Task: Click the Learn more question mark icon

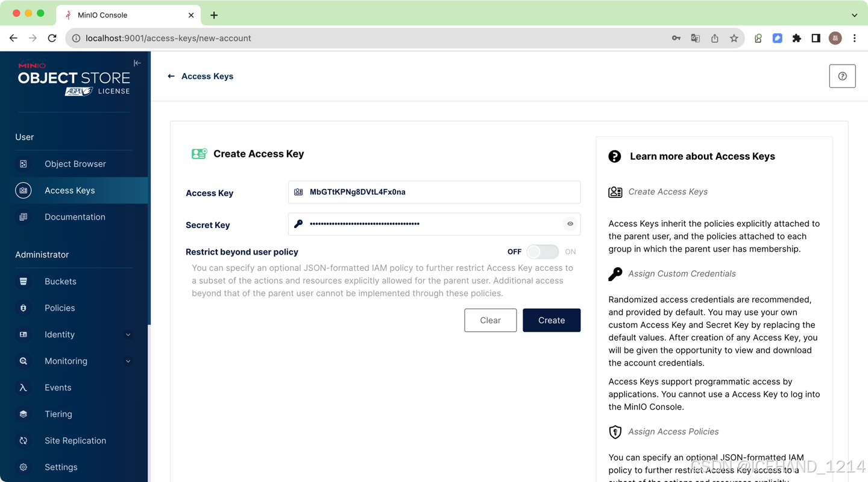Action: point(615,156)
